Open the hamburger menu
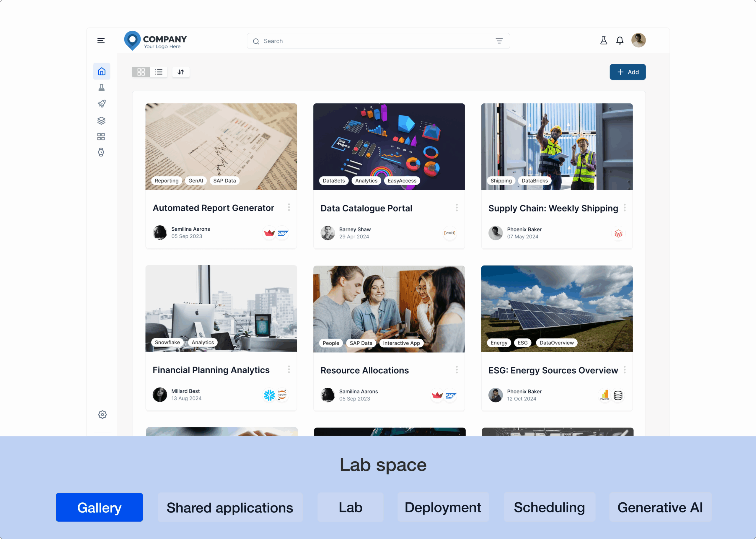756x539 pixels. pos(101,40)
